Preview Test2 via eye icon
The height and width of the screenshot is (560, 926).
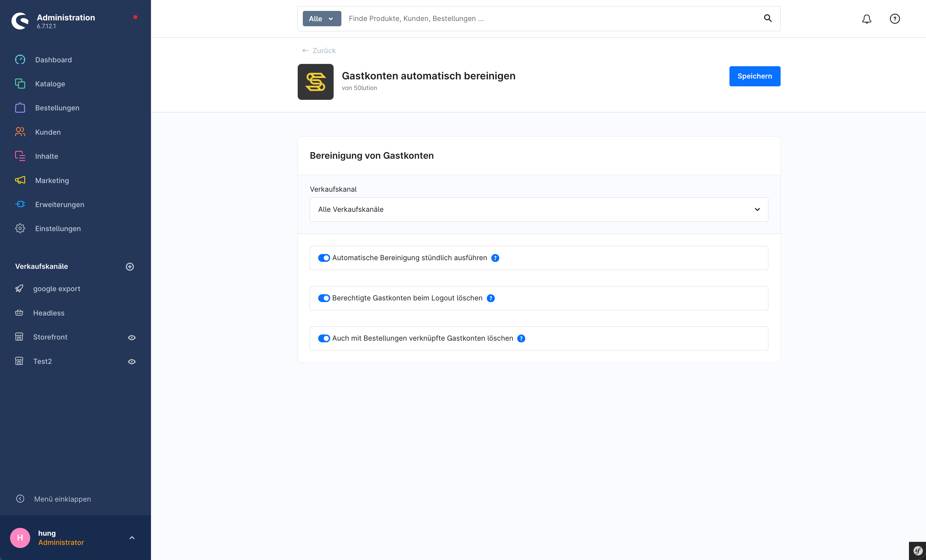click(131, 361)
